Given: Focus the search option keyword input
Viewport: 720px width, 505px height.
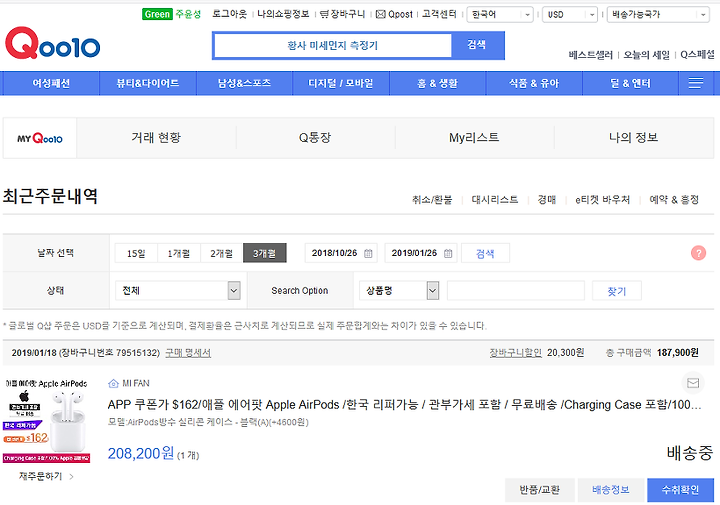Looking at the screenshot, I should click(x=516, y=291).
